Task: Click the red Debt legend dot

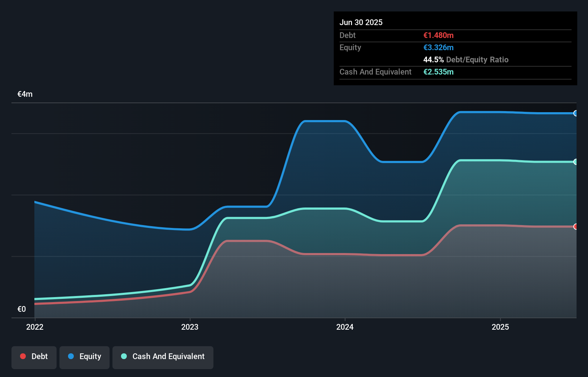Action: click(23, 356)
